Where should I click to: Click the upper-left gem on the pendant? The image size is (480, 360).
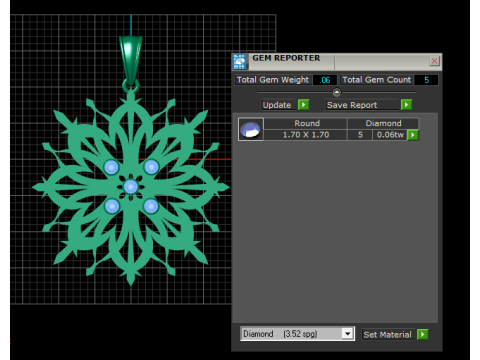tap(111, 167)
